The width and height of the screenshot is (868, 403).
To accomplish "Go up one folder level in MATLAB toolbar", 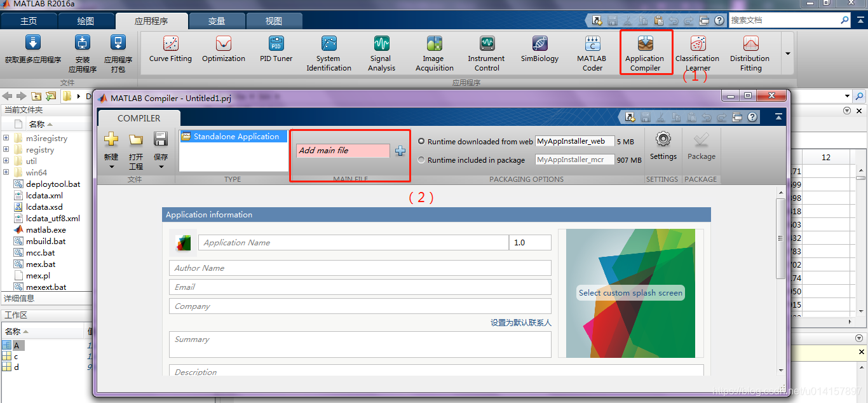I will pos(36,97).
